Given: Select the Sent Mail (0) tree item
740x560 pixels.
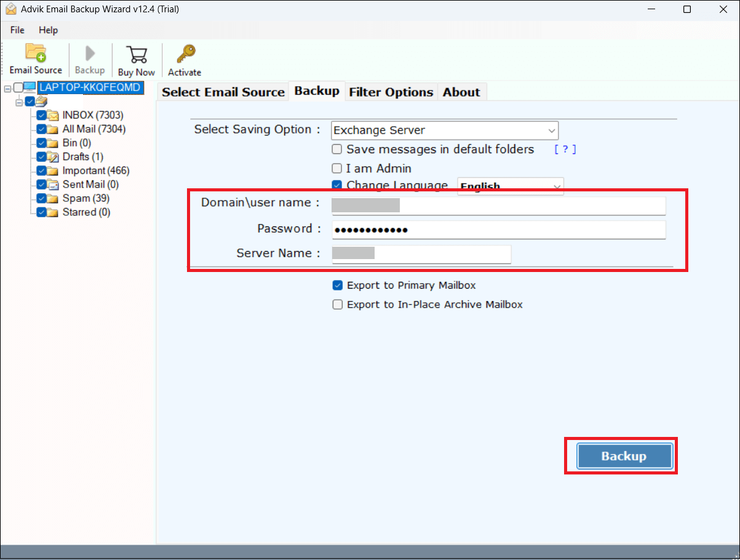Looking at the screenshot, I should [x=90, y=185].
